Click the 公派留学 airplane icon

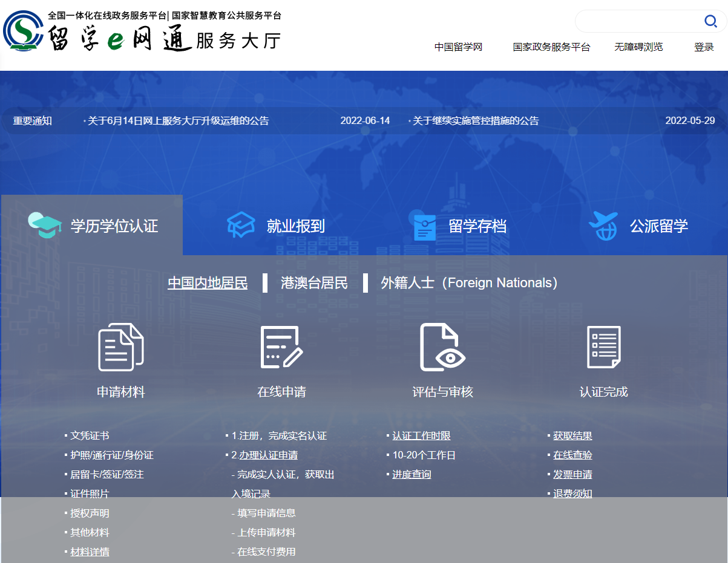click(x=603, y=224)
